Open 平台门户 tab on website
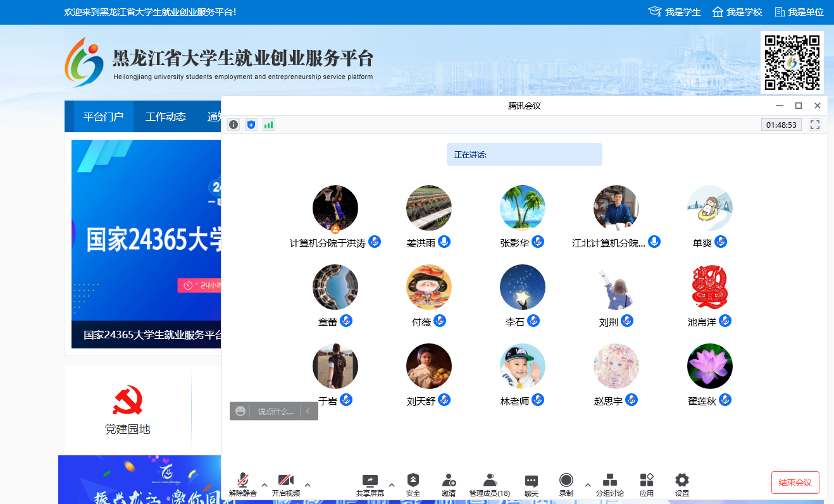The height and width of the screenshot is (504, 834). [x=103, y=116]
